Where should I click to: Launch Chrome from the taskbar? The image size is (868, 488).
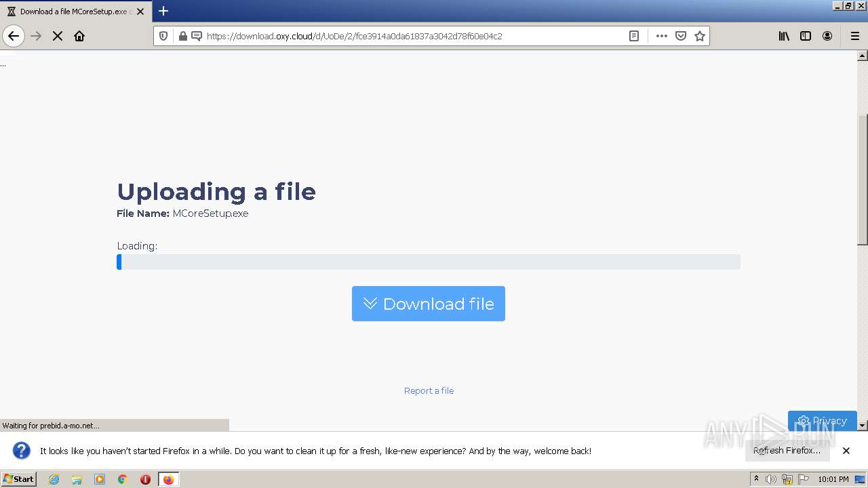[123, 479]
